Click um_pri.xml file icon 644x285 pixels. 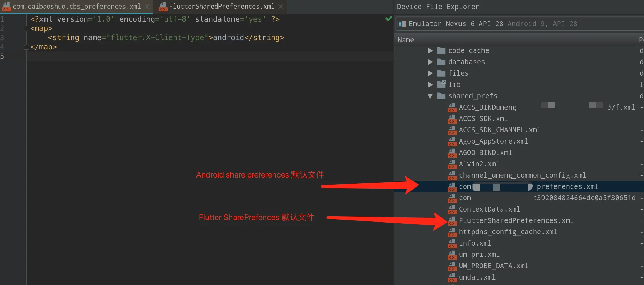(452, 255)
